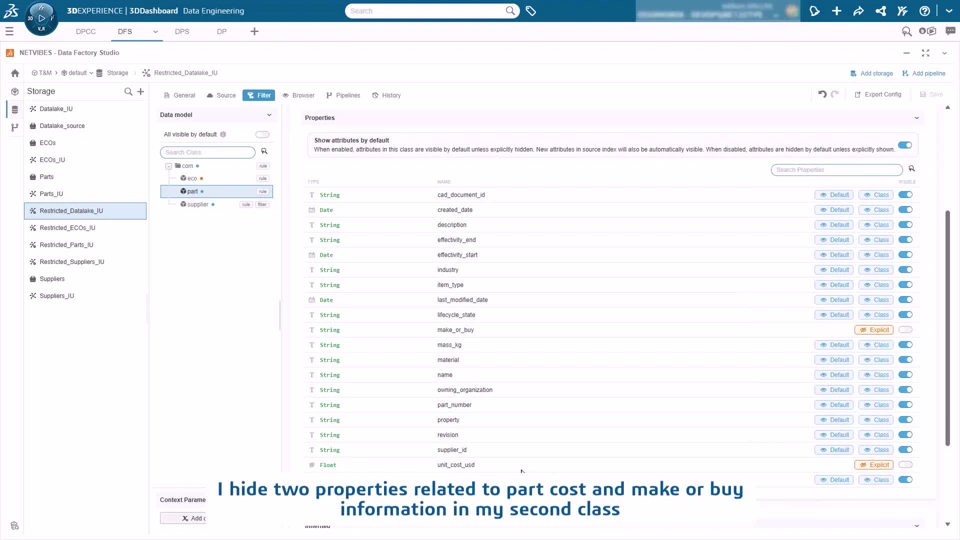
Task: Click the search class magnifier icon
Action: tap(264, 151)
